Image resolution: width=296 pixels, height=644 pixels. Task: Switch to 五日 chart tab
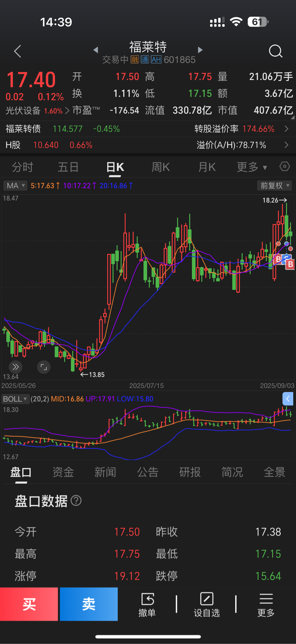point(68,167)
